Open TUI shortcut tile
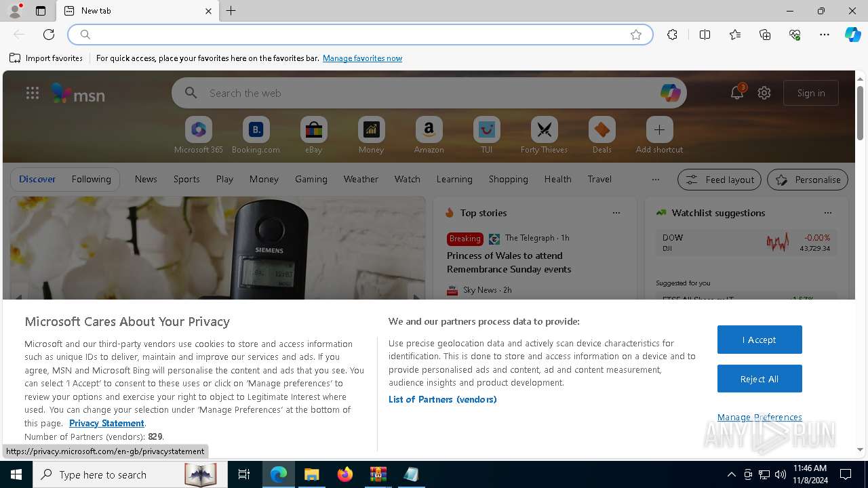Image resolution: width=868 pixels, height=488 pixels. pos(486,135)
